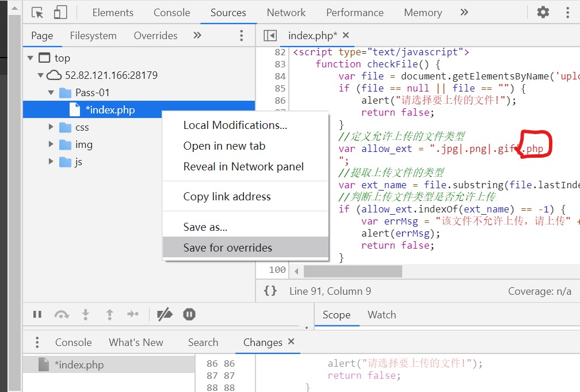
Task: Close the index.php* editor tab
Action: tap(346, 35)
